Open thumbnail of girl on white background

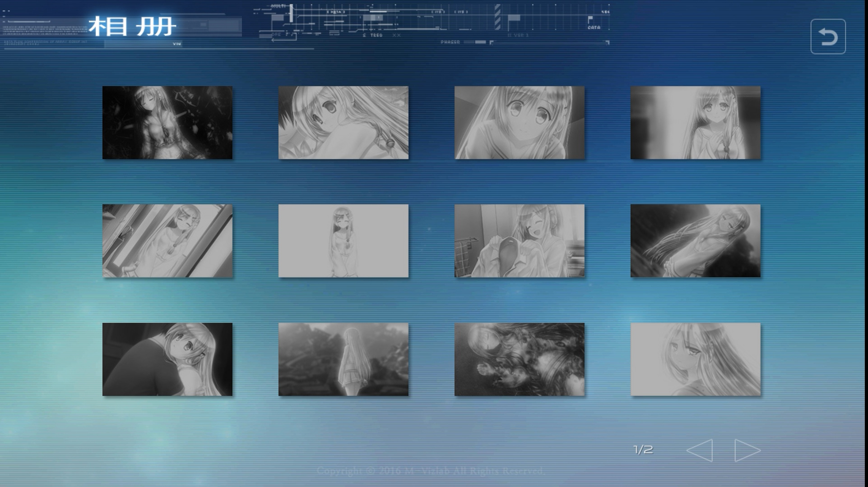point(343,241)
